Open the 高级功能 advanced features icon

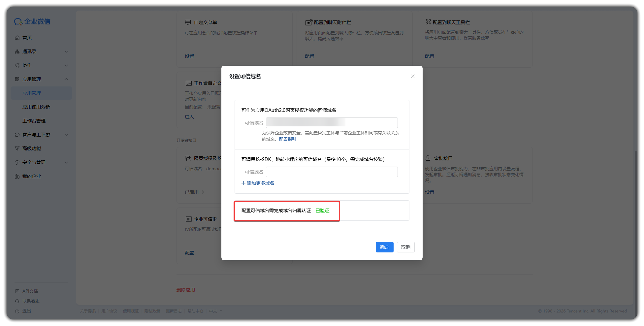(x=17, y=148)
